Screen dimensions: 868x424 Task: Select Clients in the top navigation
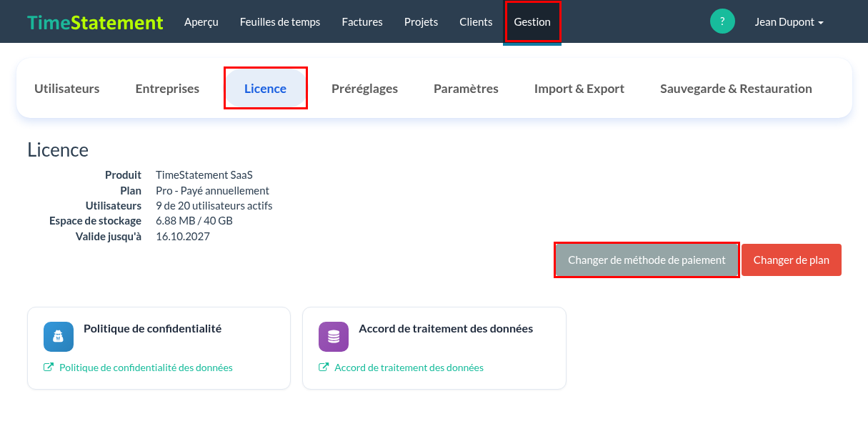point(476,22)
